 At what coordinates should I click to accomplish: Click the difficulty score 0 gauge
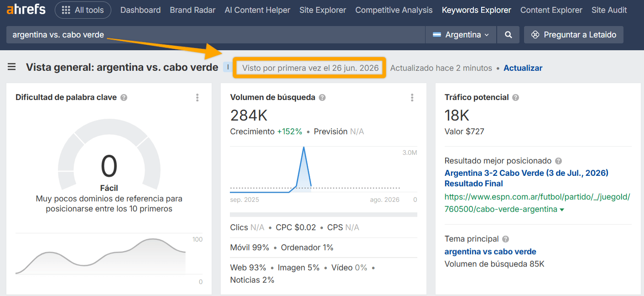109,166
